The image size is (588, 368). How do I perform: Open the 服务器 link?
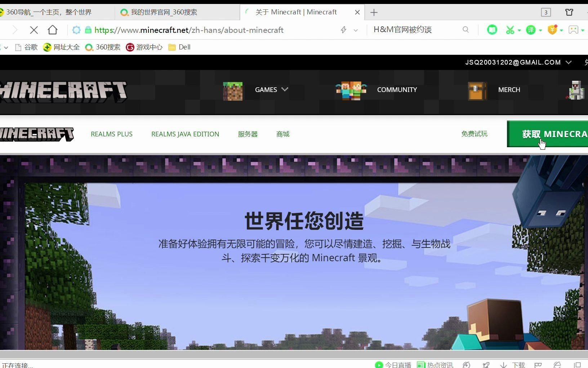248,134
